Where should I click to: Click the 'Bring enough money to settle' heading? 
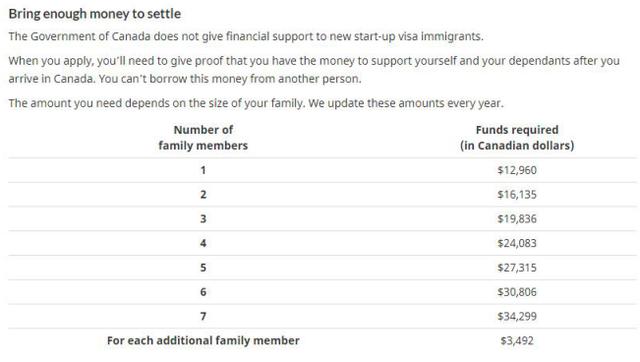pos(95,14)
